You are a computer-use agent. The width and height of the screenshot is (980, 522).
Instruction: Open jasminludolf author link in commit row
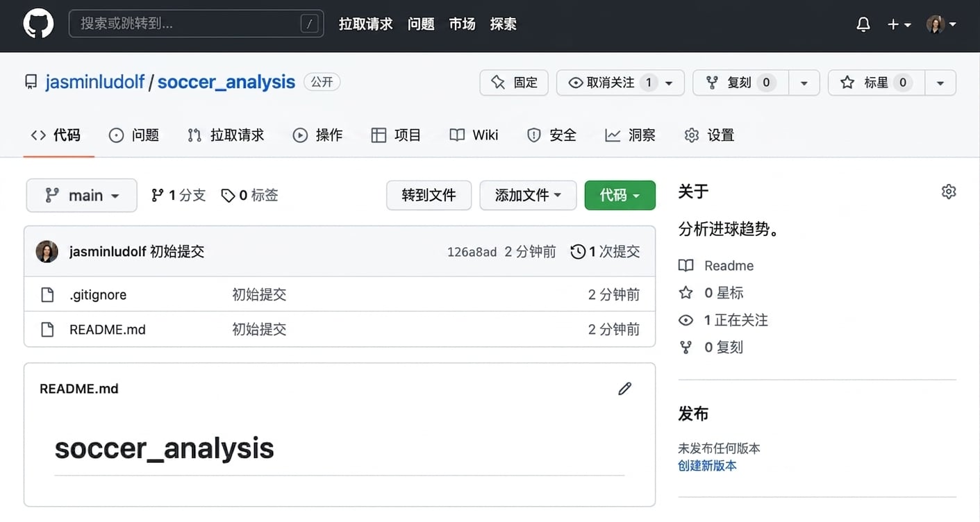tap(108, 252)
